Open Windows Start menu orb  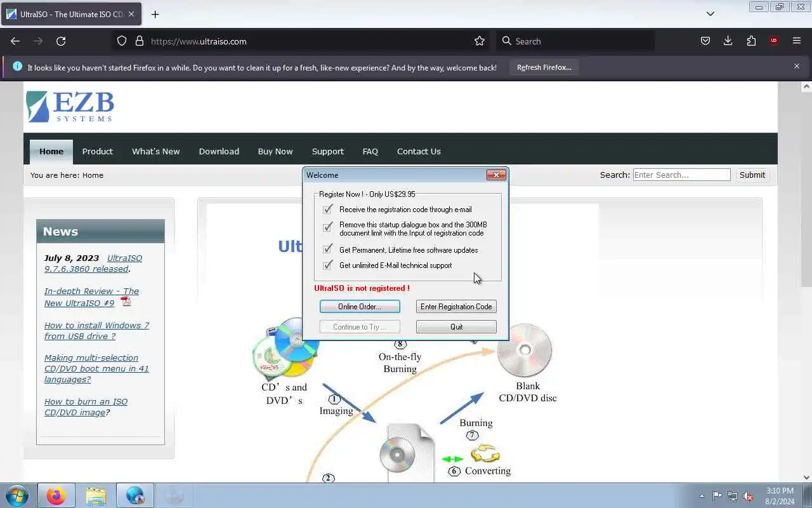coord(17,495)
